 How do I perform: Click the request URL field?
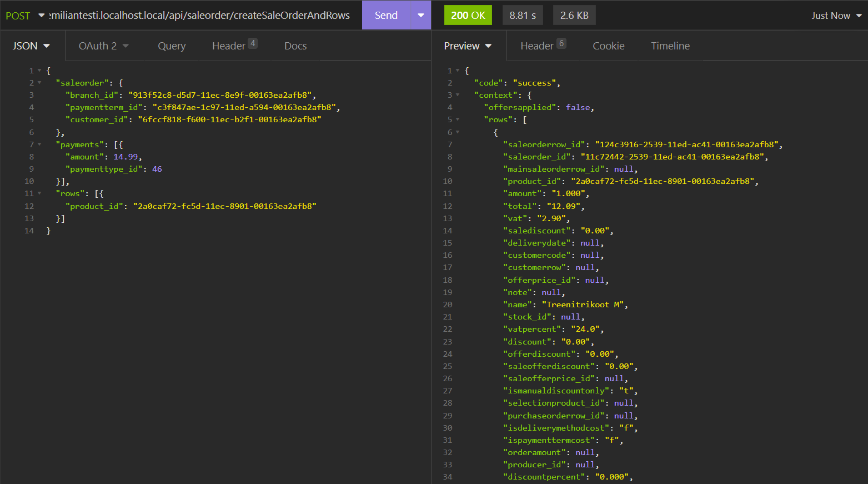coord(200,16)
